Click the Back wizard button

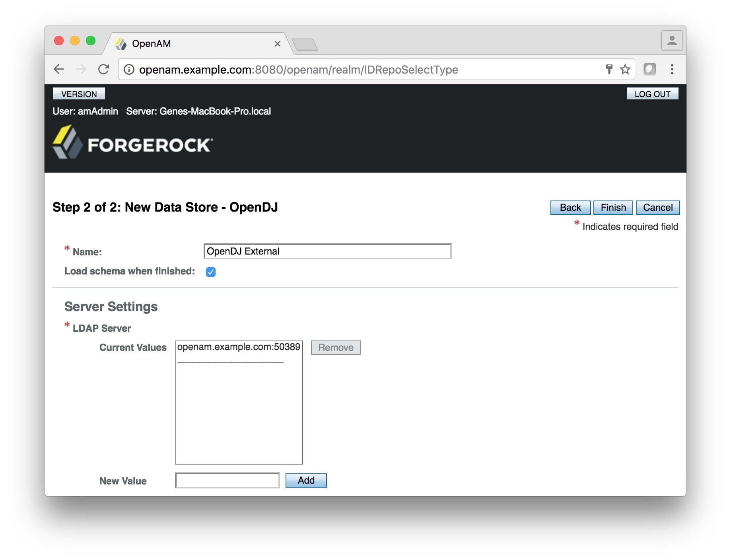[571, 208]
